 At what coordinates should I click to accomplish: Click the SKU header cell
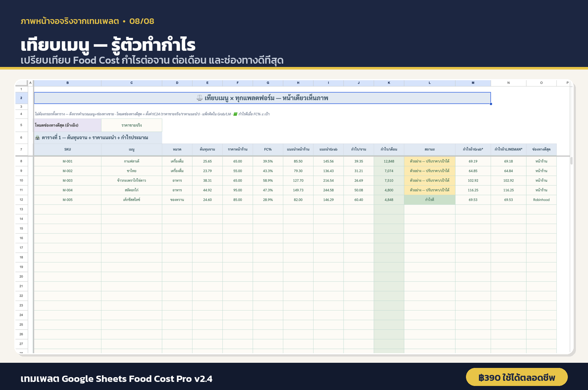click(x=68, y=149)
